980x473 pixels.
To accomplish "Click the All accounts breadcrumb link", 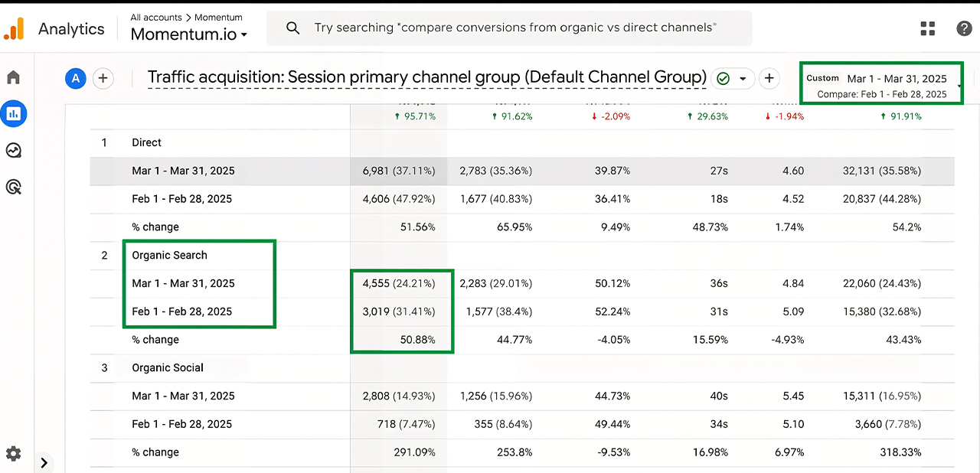I will click(x=155, y=17).
